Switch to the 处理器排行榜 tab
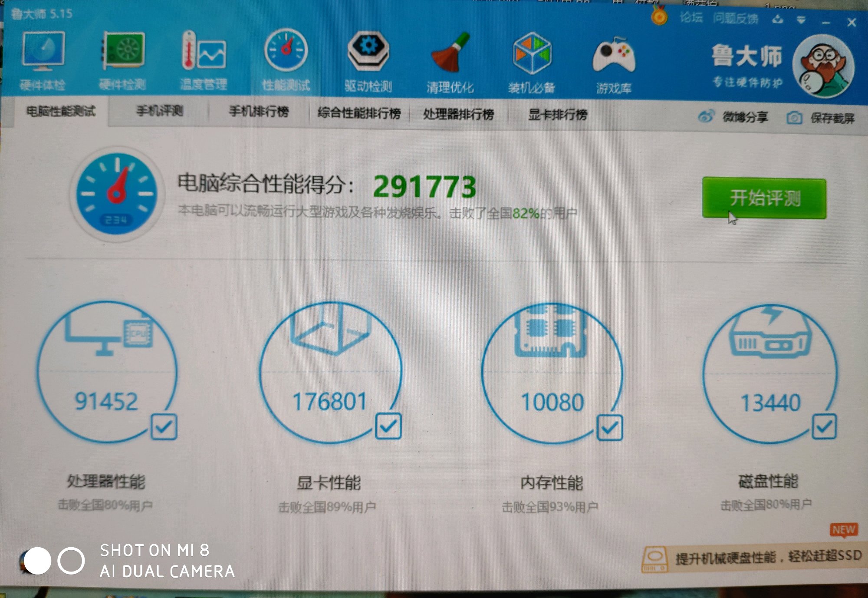This screenshot has width=868, height=598. click(x=458, y=114)
